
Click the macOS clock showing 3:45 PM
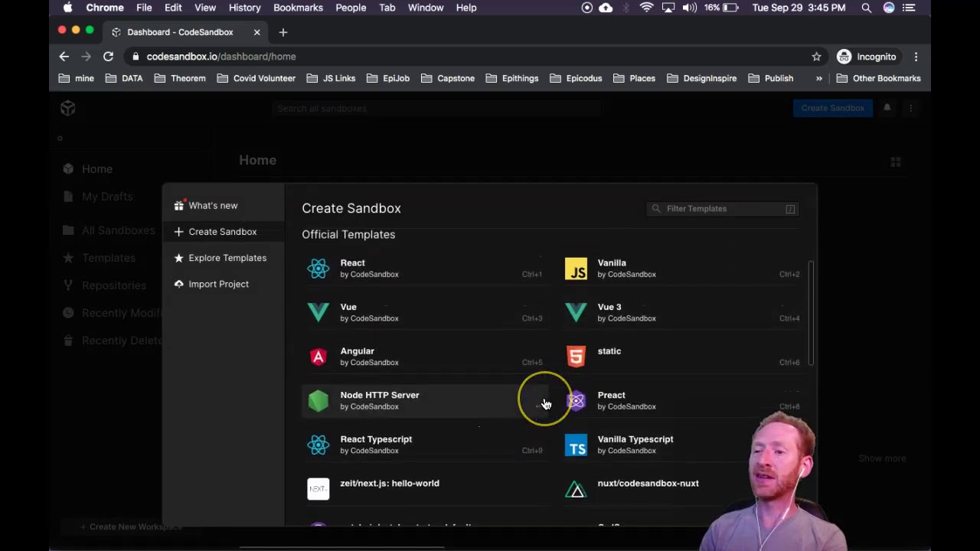pyautogui.click(x=799, y=8)
